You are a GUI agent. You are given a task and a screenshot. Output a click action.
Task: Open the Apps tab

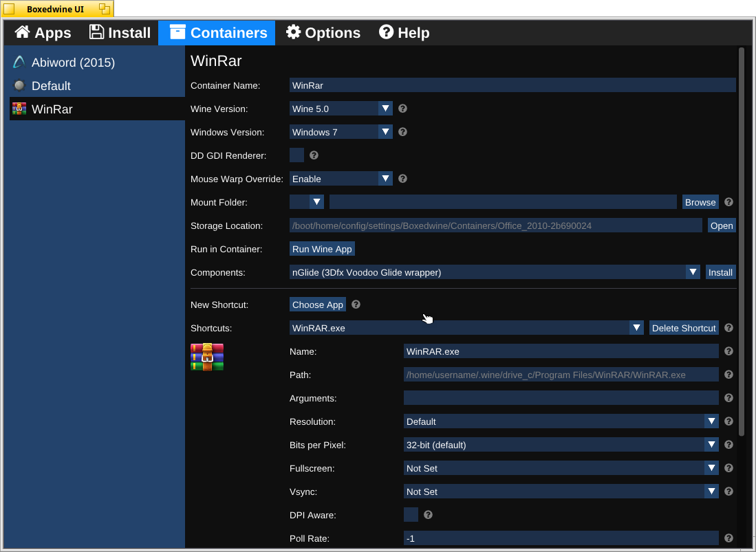43,33
